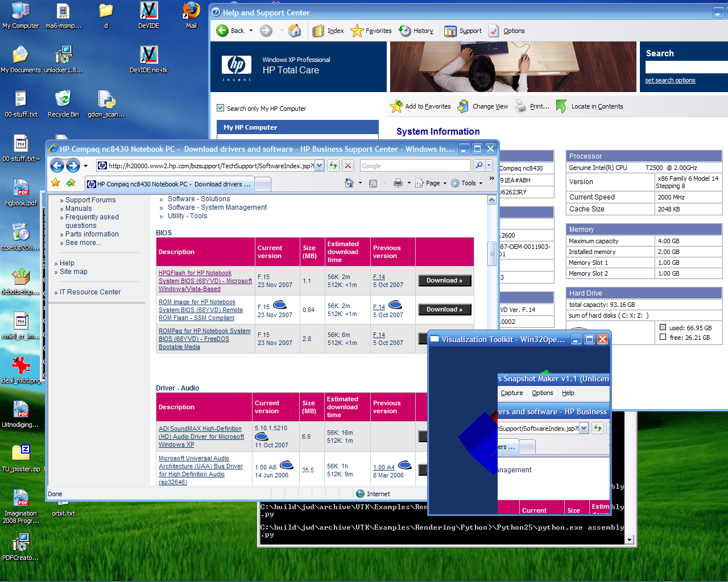
Task: Open ADI SoundMAX High-Definition Audio Driver link
Action: coord(201,436)
